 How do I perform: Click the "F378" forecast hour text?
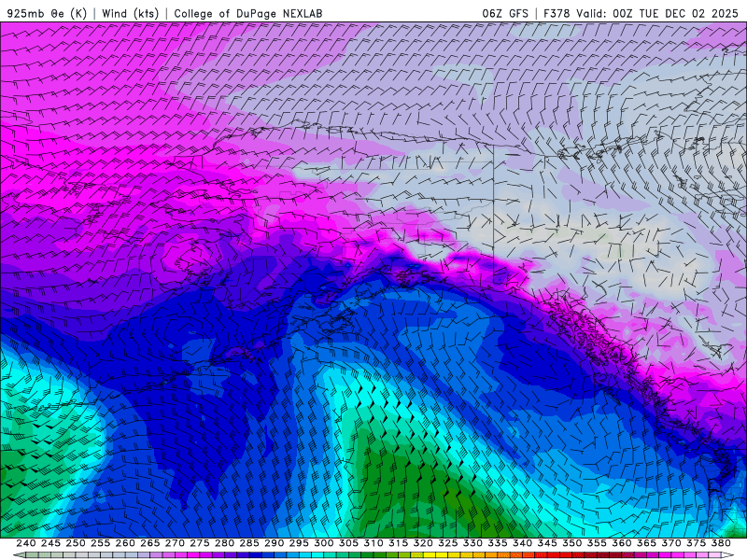557,13
